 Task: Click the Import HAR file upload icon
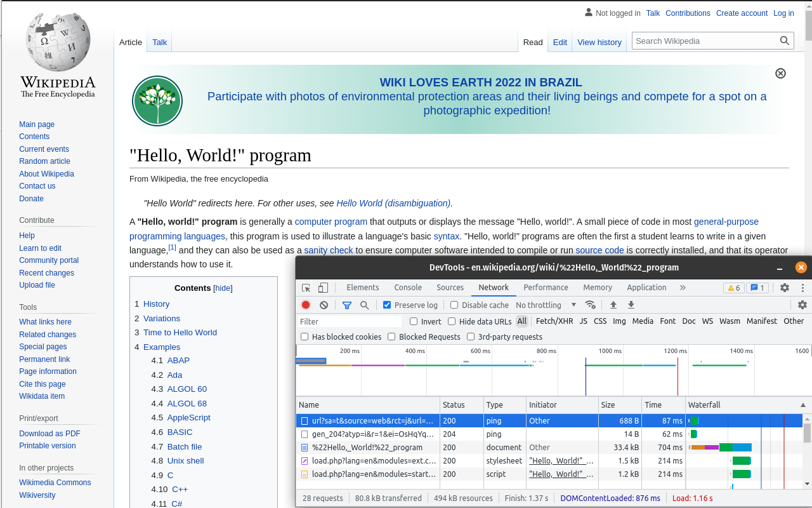613,305
